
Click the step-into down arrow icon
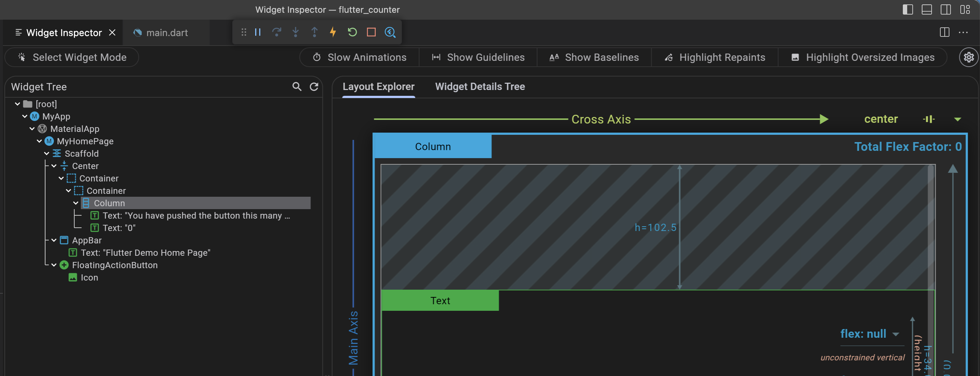[295, 32]
